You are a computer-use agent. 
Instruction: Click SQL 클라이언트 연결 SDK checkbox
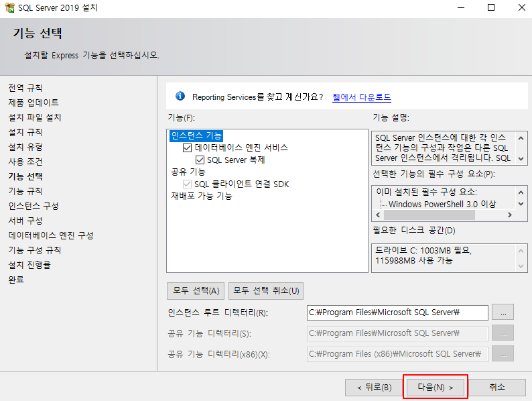click(x=187, y=184)
